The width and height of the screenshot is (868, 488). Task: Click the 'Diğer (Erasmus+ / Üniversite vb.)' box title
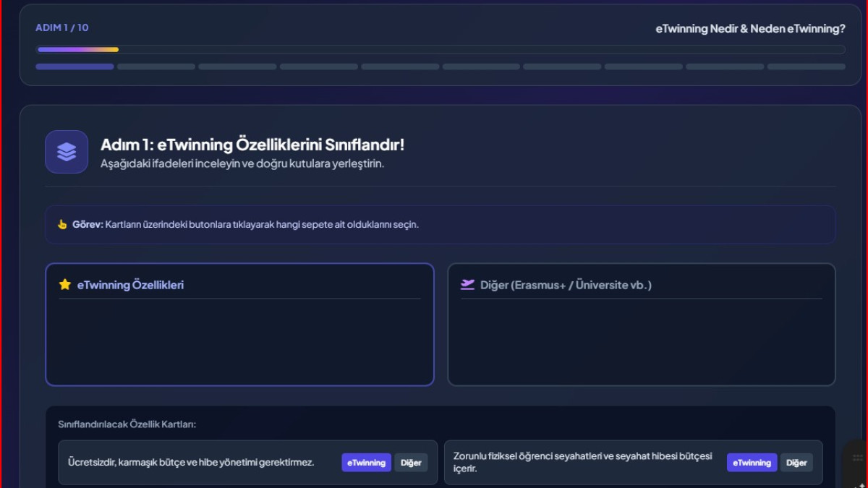[x=566, y=285]
